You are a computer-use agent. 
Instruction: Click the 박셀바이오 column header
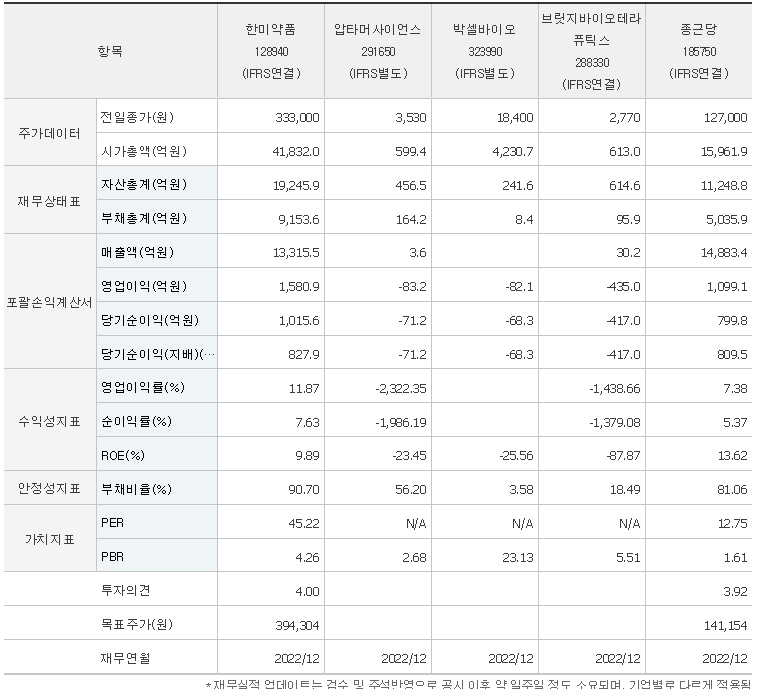coord(485,51)
